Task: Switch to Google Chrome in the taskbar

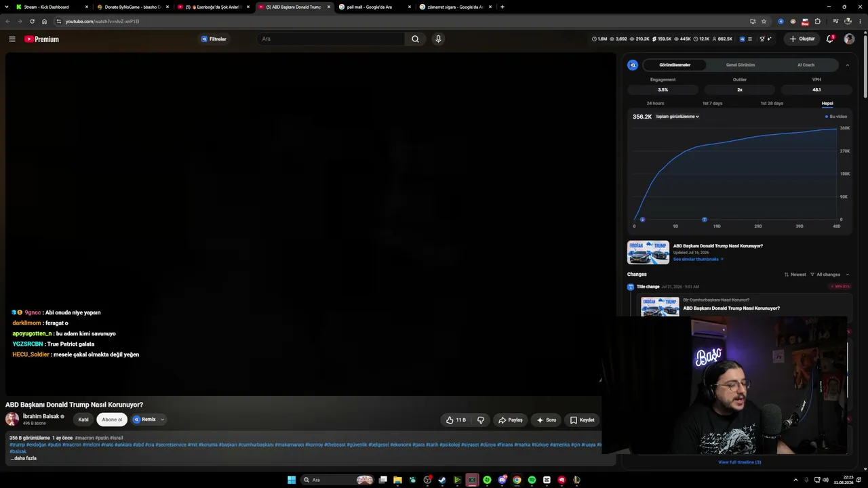Action: [x=517, y=480]
